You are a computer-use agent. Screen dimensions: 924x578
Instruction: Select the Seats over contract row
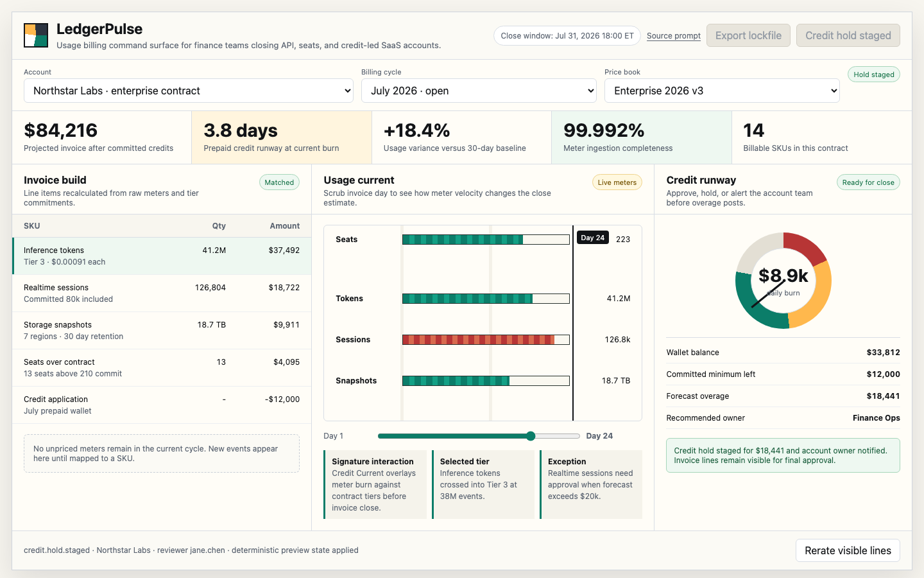tap(162, 368)
